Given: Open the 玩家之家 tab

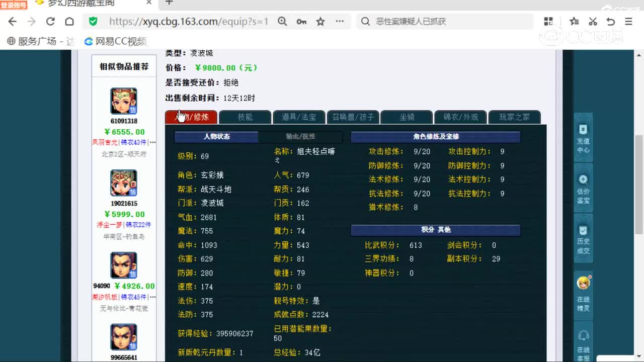Looking at the screenshot, I should click(x=514, y=117).
